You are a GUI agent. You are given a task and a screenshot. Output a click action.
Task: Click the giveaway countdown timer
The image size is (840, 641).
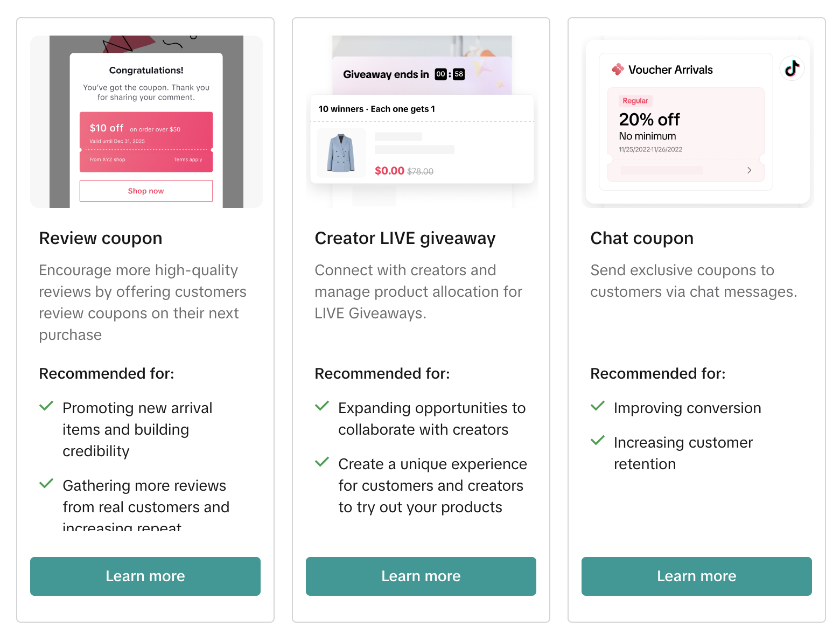(450, 74)
